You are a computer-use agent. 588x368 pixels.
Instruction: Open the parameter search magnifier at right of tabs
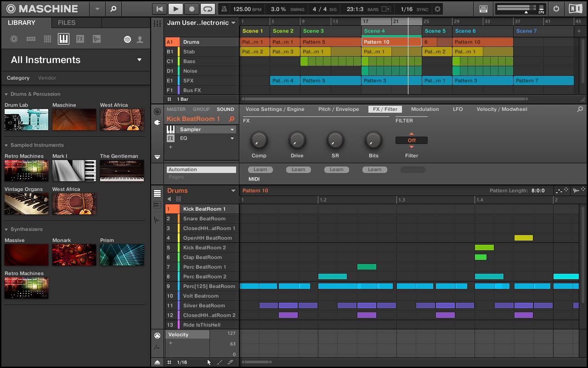tap(580, 109)
